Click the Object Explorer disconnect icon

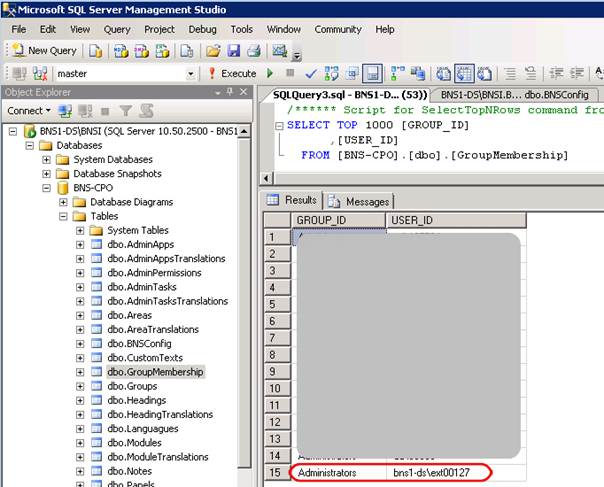pyautogui.click(x=85, y=111)
